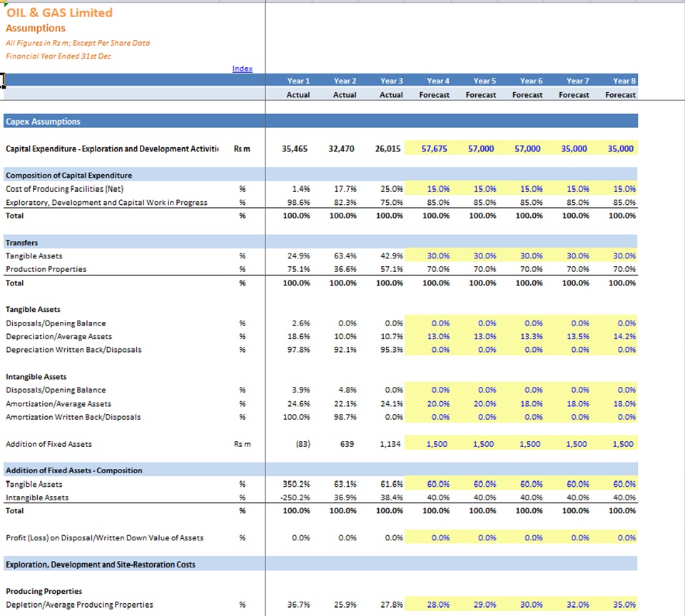Open the Index hyperlink
Viewport: 685px width, 616px height.
click(x=243, y=69)
